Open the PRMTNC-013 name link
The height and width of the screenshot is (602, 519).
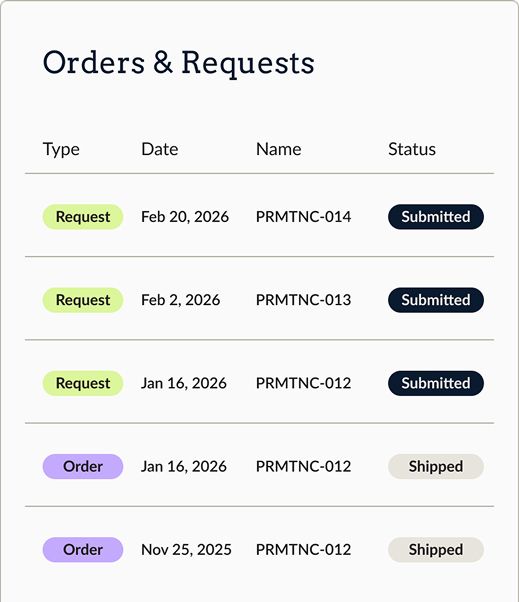[x=303, y=300]
